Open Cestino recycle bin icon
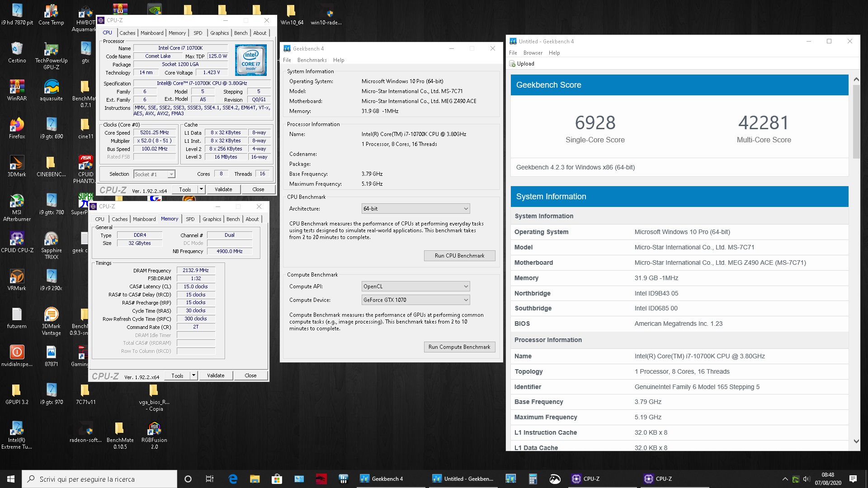The height and width of the screenshot is (488, 868). tap(17, 52)
